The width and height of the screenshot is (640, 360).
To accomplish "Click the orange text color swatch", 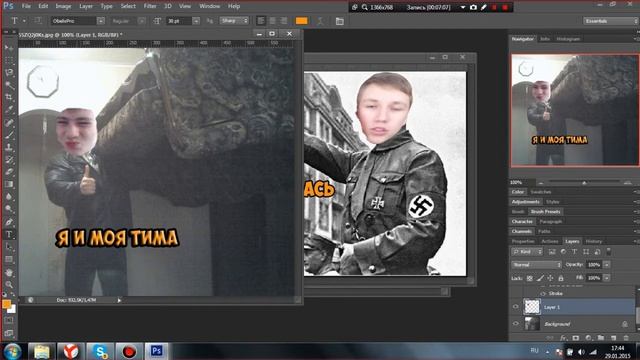I will click(302, 21).
